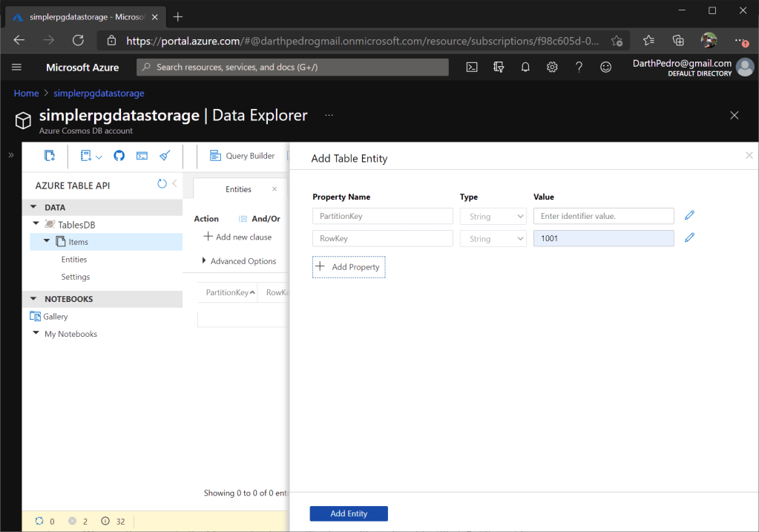759x532 pixels.
Task: Open the PartitionKey Type dropdown
Action: click(x=493, y=216)
